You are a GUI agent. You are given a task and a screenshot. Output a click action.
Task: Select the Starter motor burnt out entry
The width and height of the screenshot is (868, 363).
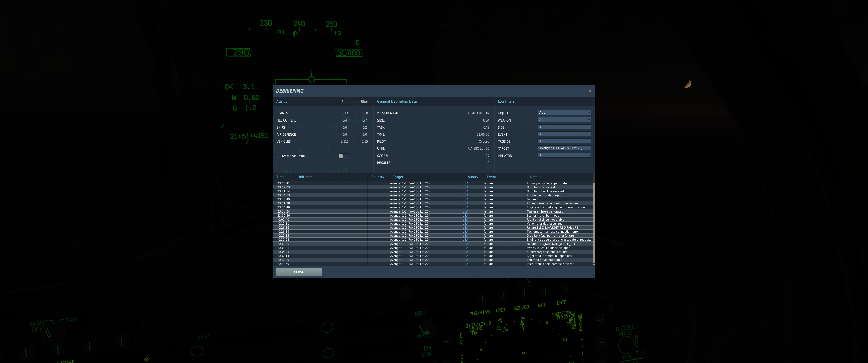coord(432,216)
